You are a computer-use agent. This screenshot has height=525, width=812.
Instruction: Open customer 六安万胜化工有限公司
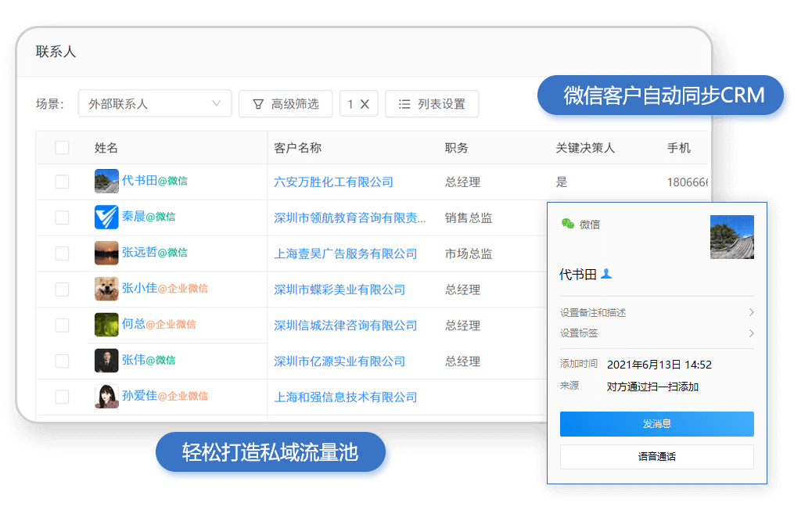point(333,182)
